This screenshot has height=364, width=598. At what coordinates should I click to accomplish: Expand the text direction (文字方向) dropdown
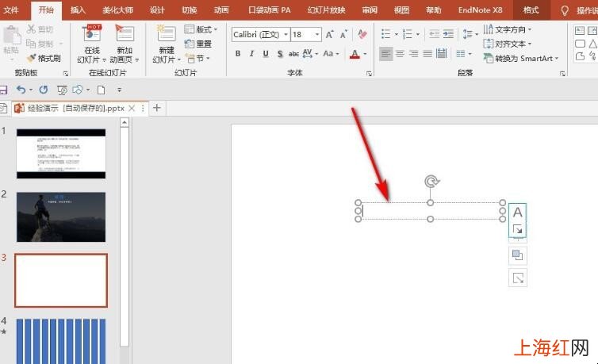coord(530,29)
